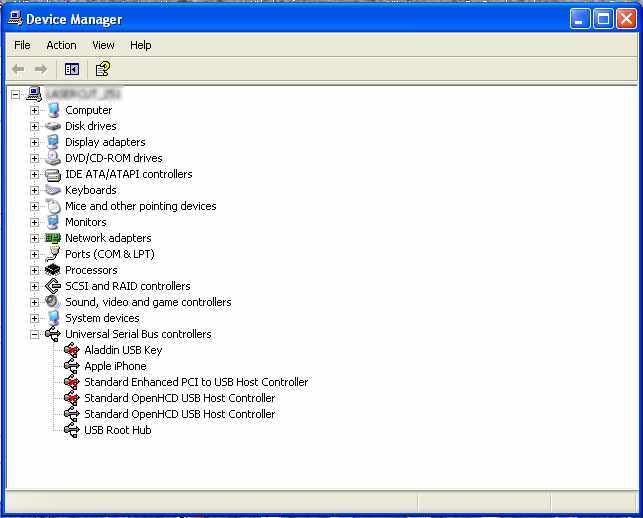Select the Processors label
643x518 pixels.
coord(91,270)
